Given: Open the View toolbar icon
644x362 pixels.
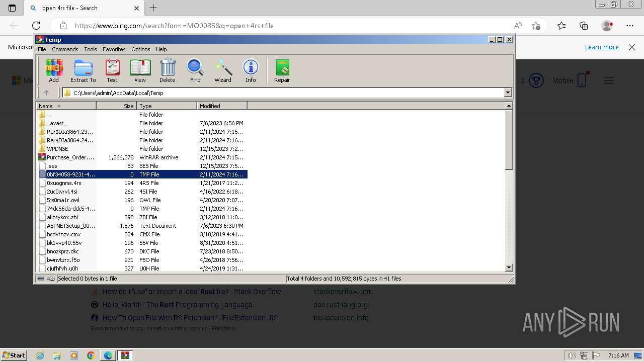Looking at the screenshot, I should tap(140, 70).
